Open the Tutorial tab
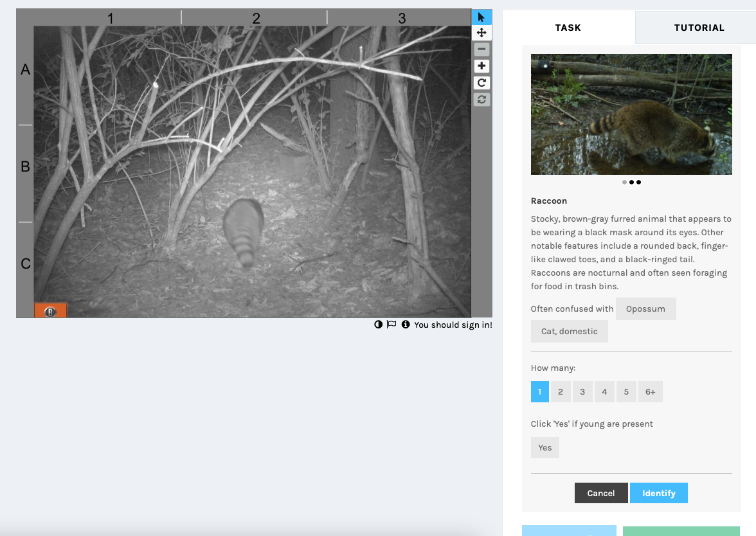The height and width of the screenshot is (536, 756). pyautogui.click(x=699, y=28)
